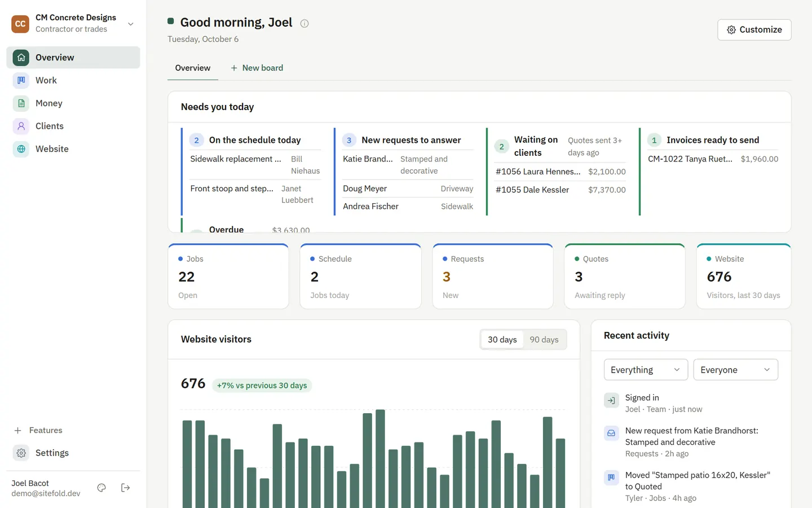This screenshot has height=508, width=812.
Task: Open Sidewalk replacement Bill Niehaus schedule row
Action: pos(255,165)
